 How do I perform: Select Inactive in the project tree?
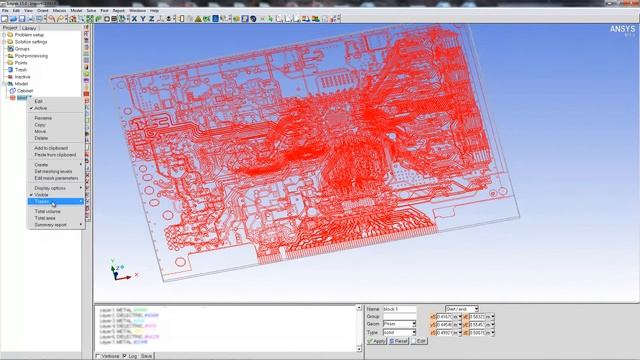[22, 77]
